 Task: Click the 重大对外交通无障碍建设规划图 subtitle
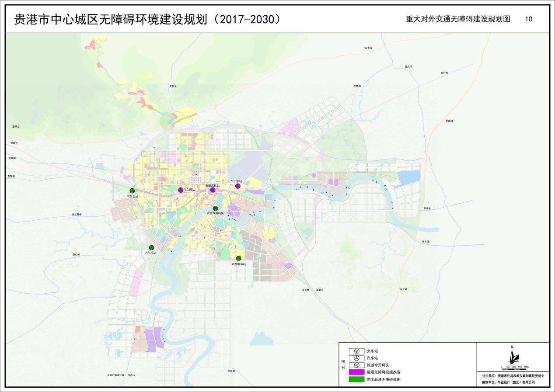pos(458,20)
